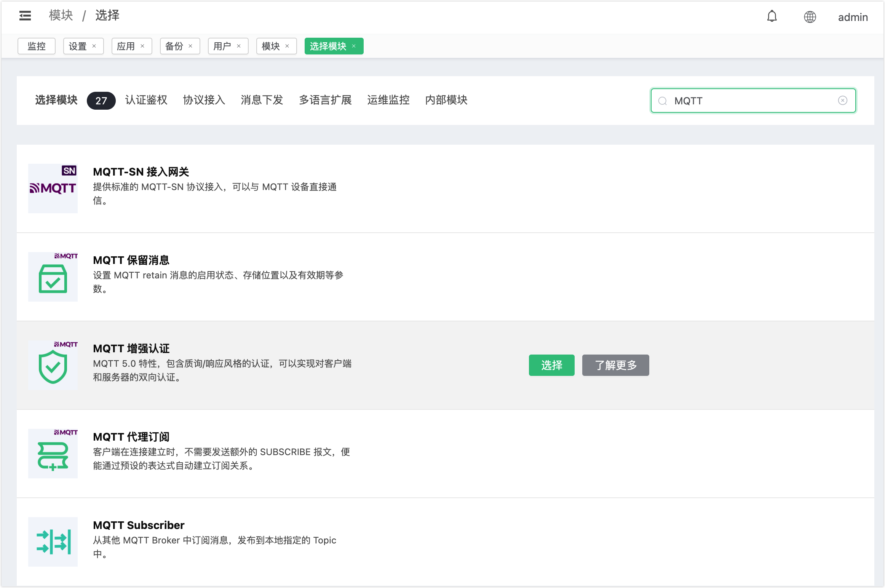885x588 pixels.
Task: Click the MQTT Subscriber module icon
Action: (53, 542)
